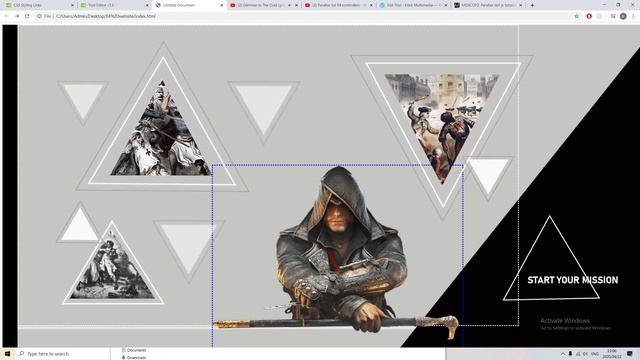Reload the current page

click(27, 16)
